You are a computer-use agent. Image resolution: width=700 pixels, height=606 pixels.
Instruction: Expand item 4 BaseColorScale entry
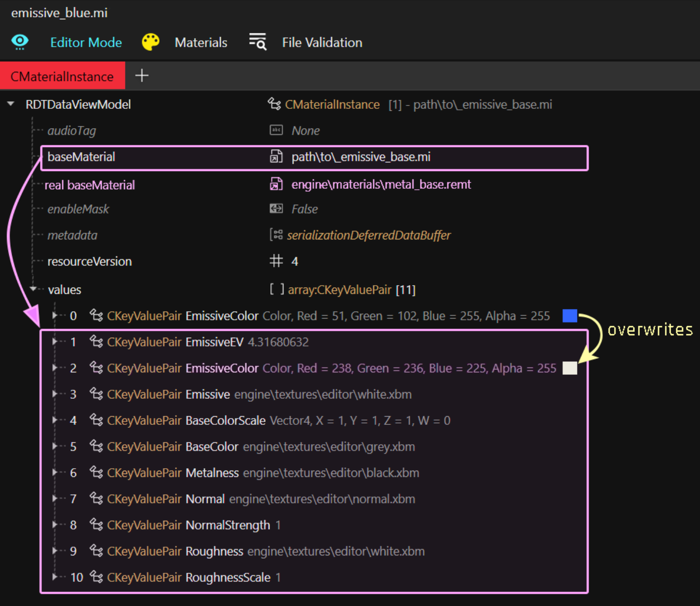coord(55,420)
